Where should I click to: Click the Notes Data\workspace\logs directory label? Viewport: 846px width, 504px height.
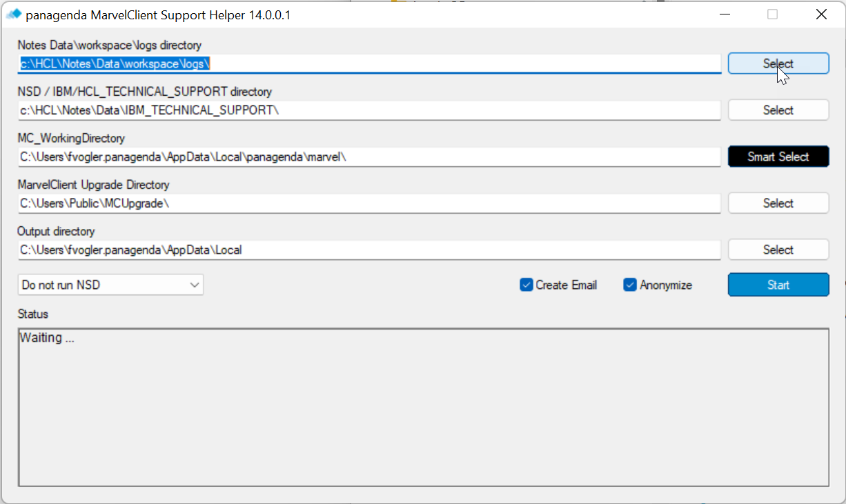[x=110, y=46]
